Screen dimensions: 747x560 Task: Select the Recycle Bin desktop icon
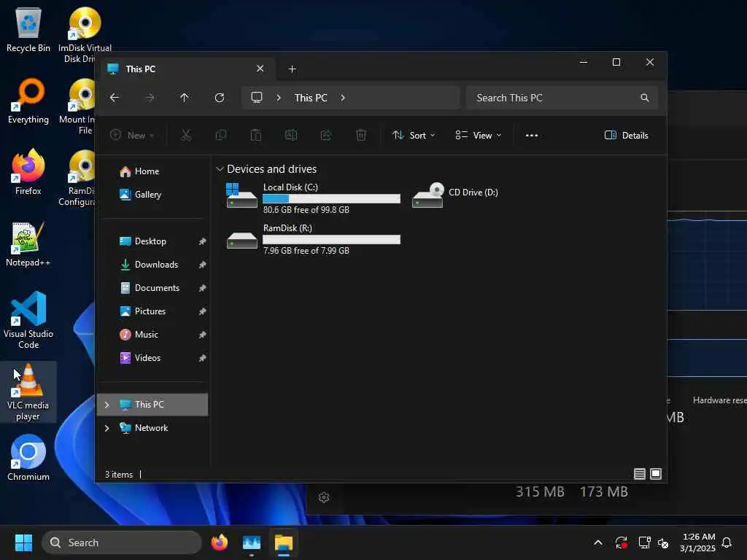click(x=28, y=29)
